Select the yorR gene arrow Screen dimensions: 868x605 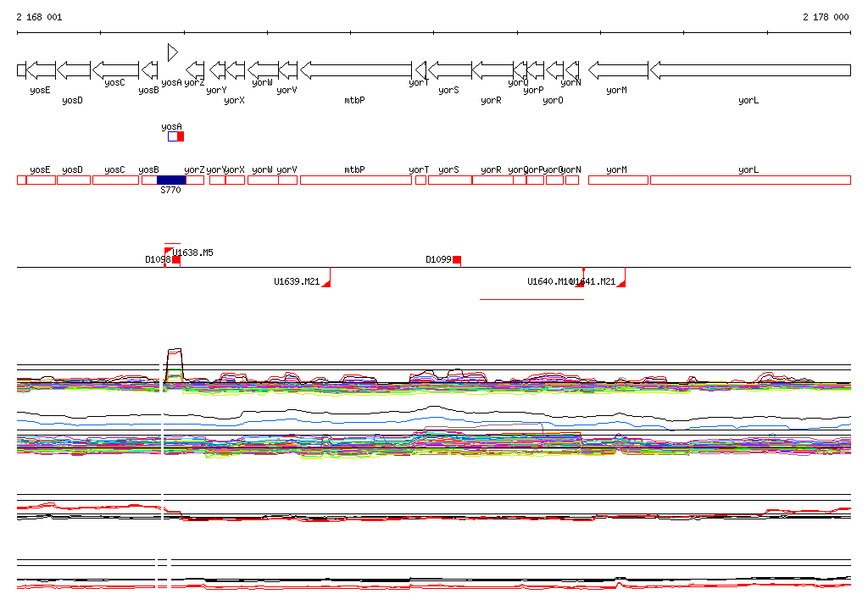[x=492, y=69]
